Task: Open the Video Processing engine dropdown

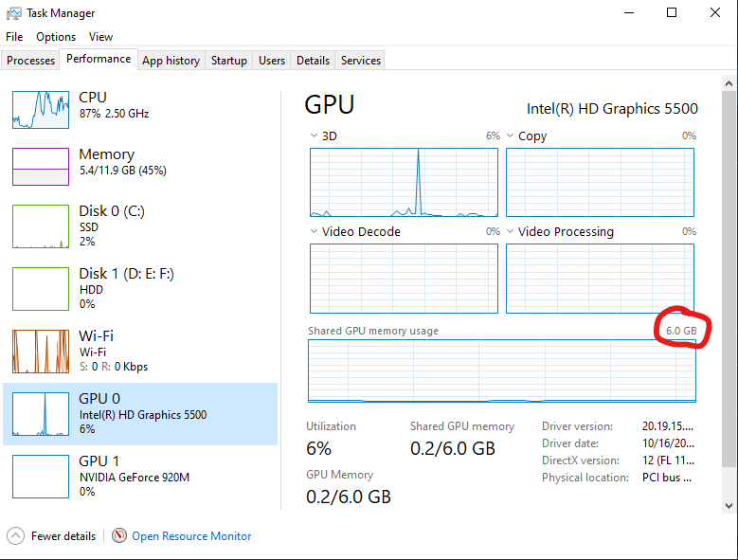Action: pos(510,231)
